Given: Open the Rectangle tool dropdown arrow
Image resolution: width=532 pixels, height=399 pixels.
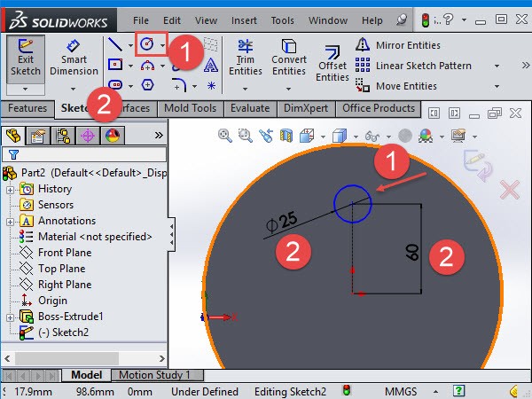Looking at the screenshot, I should 130,66.
